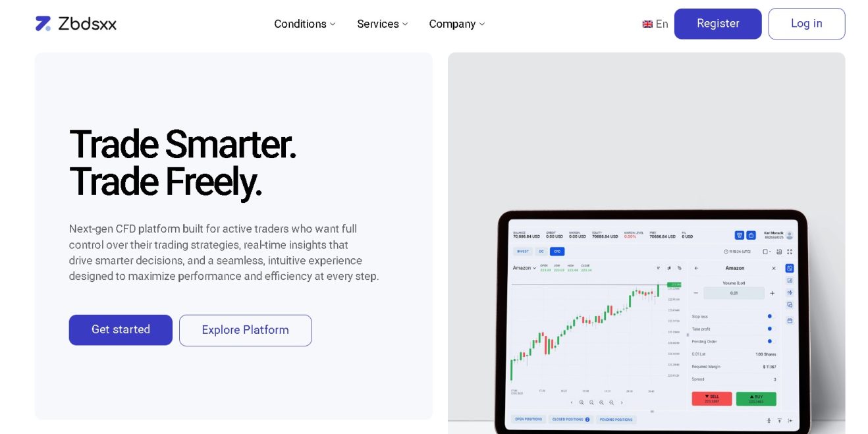Click the red SELL button
Viewport: 868px width, 434px height.
(x=712, y=399)
